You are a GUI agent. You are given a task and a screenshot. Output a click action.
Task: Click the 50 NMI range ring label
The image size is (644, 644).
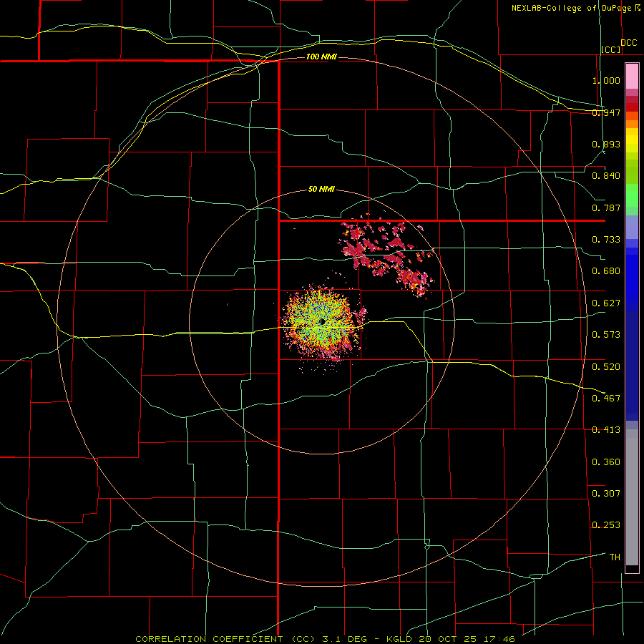[x=321, y=190]
